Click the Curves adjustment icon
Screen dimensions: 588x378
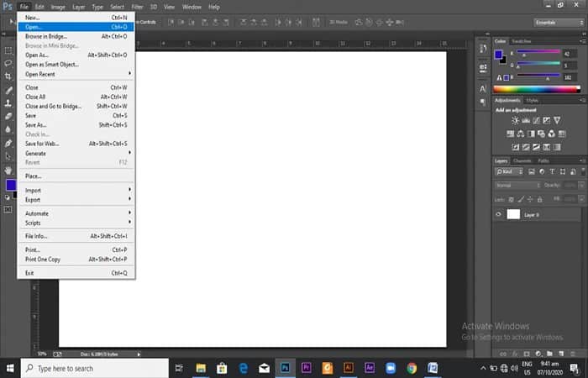coord(536,120)
